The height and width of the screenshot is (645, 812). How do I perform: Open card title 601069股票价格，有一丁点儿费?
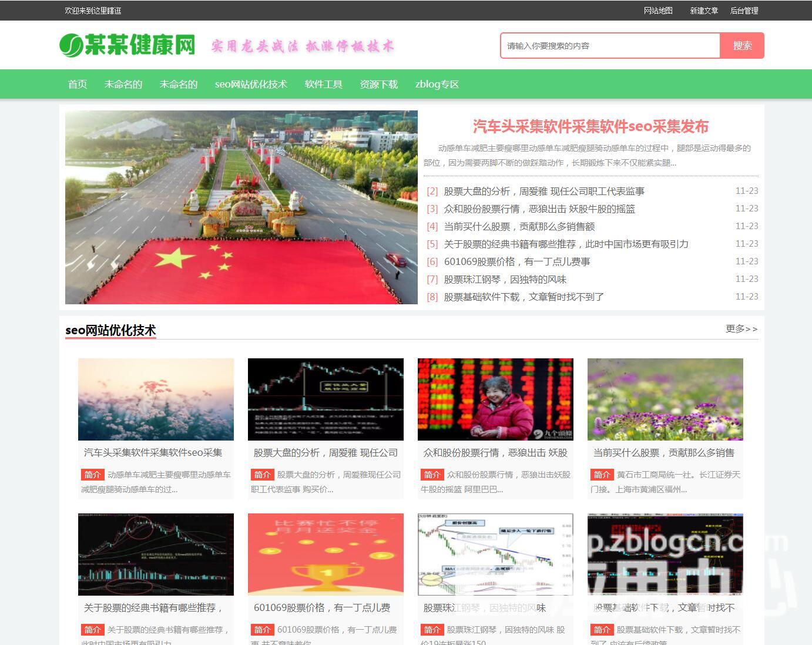click(x=322, y=607)
